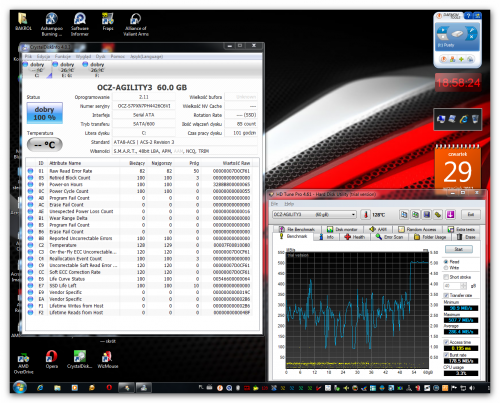
Task: Open the yellow folder desktop icon
Action: coord(23,22)
